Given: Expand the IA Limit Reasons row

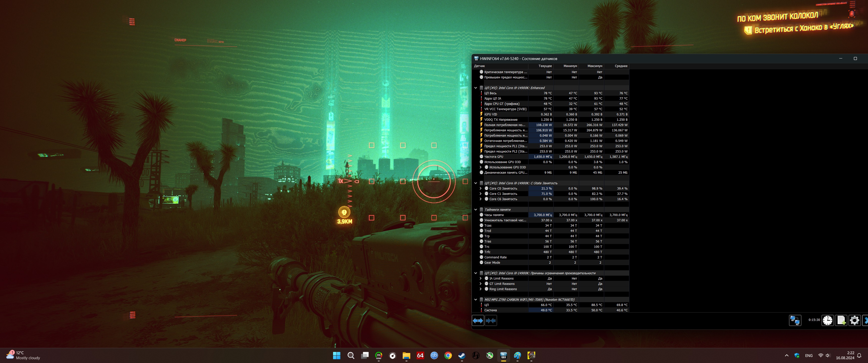Looking at the screenshot, I should (480, 279).
